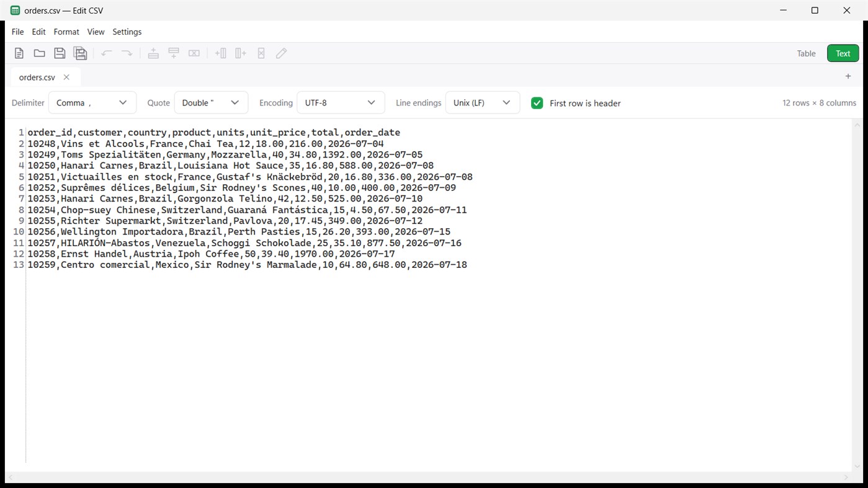Insert column left icon

tap(220, 53)
